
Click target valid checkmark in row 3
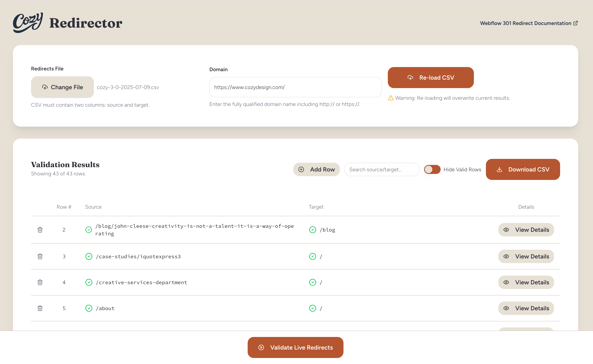pos(312,256)
